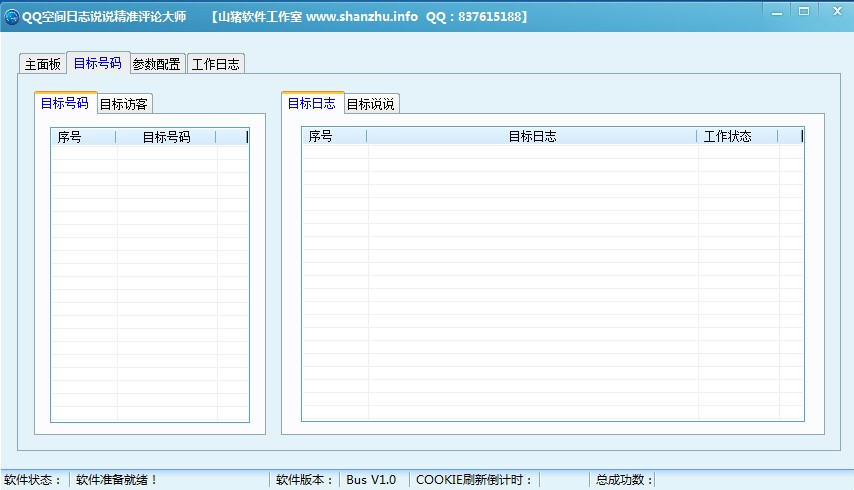Click the QQ空间 app icon in title bar
The image size is (854, 490).
(x=11, y=17)
